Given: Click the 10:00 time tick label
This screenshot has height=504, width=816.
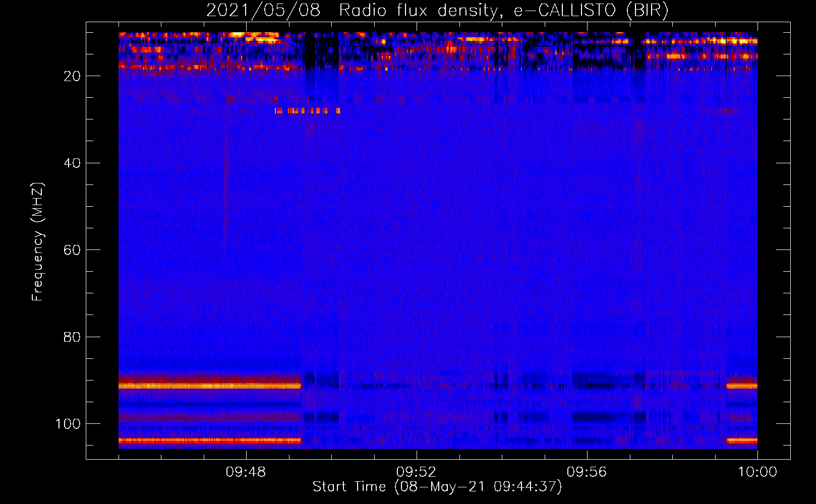Looking at the screenshot, I should pyautogui.click(x=757, y=472).
